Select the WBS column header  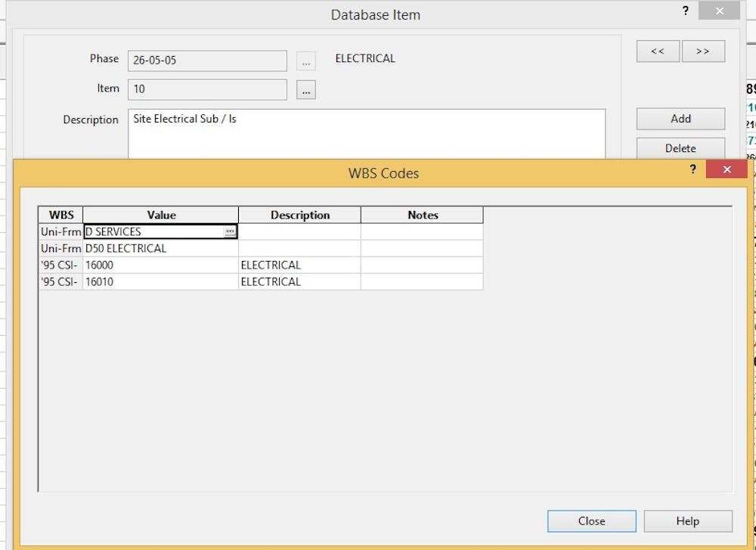tap(60, 215)
